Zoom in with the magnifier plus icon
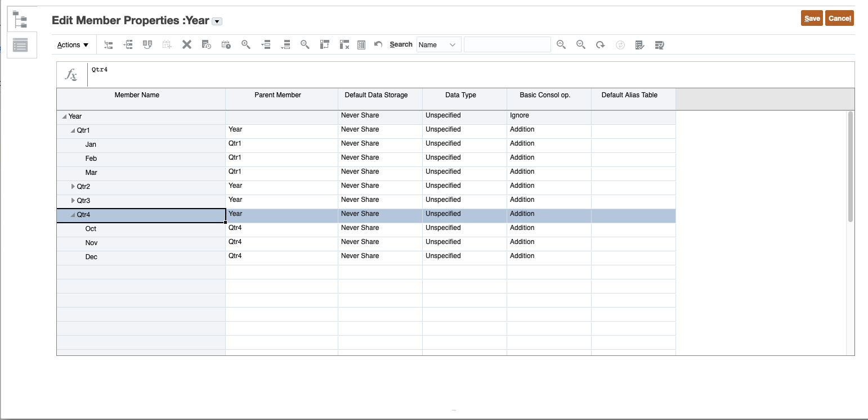Screen dimensions: 868x420 [245, 44]
